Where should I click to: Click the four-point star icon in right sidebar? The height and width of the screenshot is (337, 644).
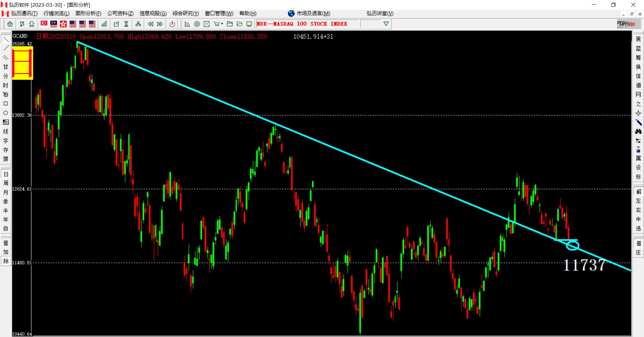pos(638,113)
